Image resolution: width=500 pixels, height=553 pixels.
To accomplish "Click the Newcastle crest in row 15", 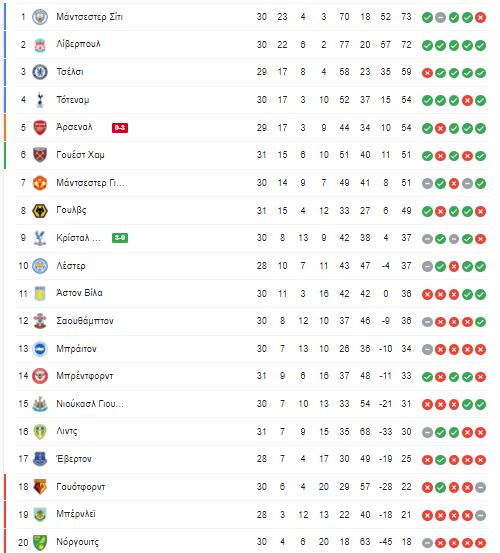I will 40,404.
